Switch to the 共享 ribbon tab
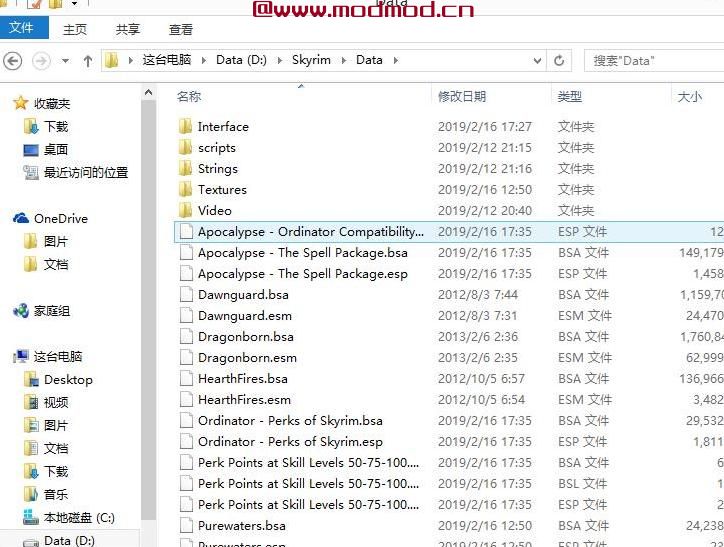This screenshot has width=724, height=547. click(x=127, y=30)
